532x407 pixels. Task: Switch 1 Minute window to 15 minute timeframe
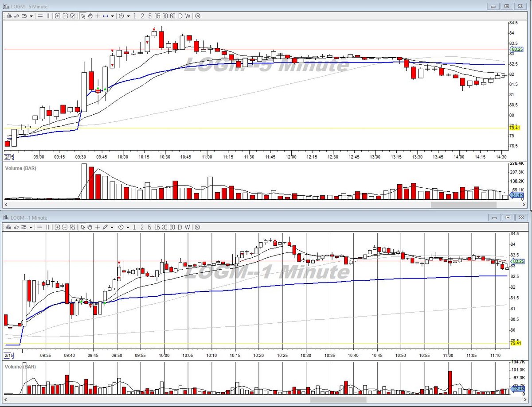coord(157,227)
